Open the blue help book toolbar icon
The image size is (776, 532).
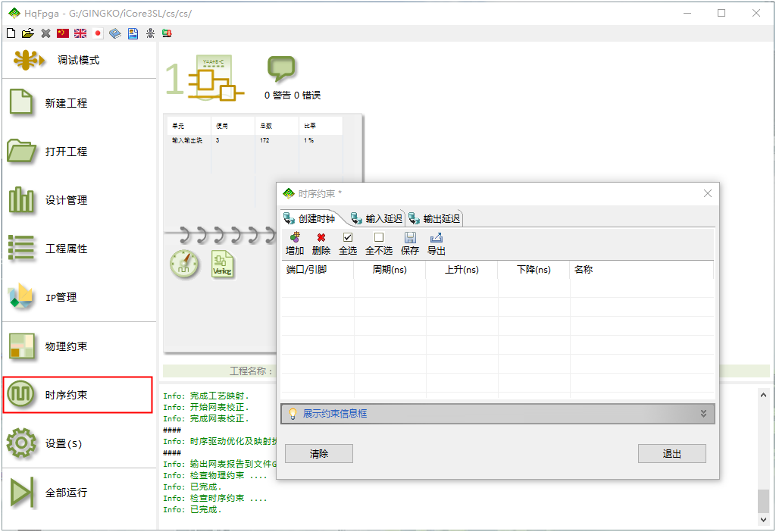[x=115, y=33]
